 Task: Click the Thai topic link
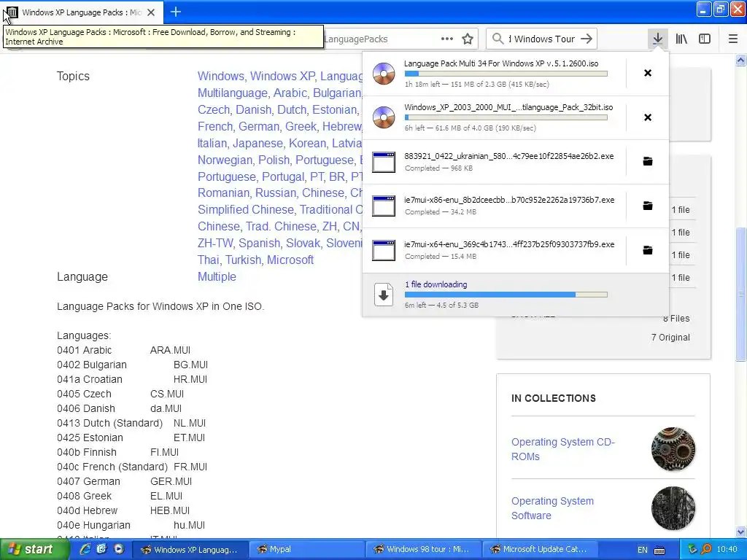pyautogui.click(x=208, y=260)
